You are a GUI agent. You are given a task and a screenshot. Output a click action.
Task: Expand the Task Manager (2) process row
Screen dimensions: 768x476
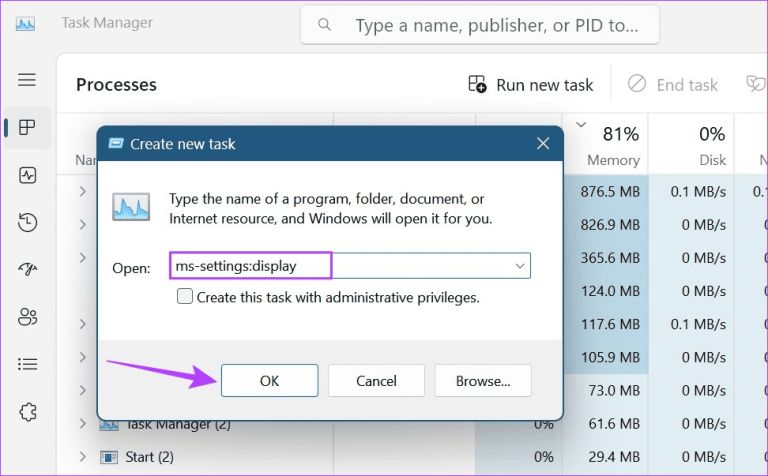click(84, 425)
